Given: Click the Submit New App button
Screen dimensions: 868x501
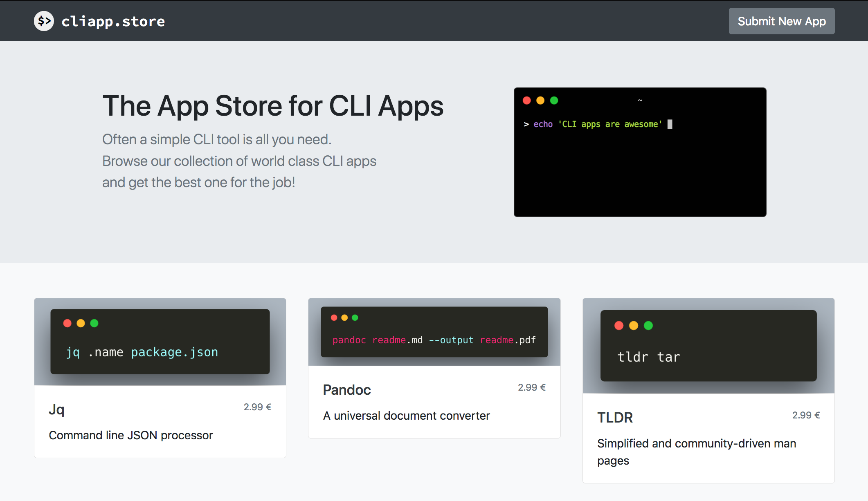Looking at the screenshot, I should click(782, 21).
